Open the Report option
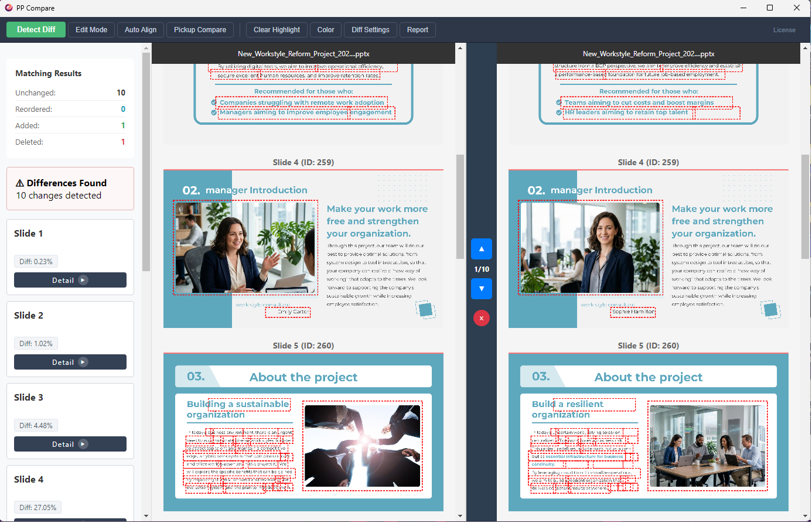 (418, 30)
